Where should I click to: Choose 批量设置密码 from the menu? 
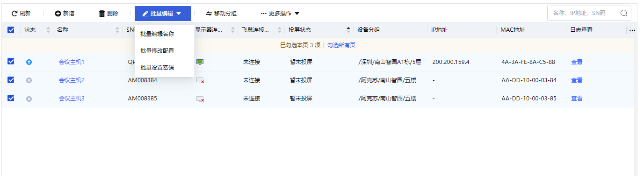pos(157,68)
